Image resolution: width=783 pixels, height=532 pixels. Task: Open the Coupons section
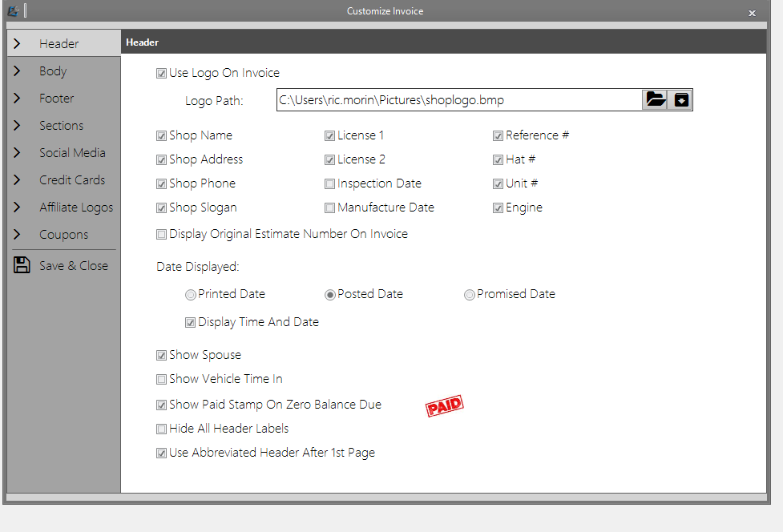pos(64,234)
